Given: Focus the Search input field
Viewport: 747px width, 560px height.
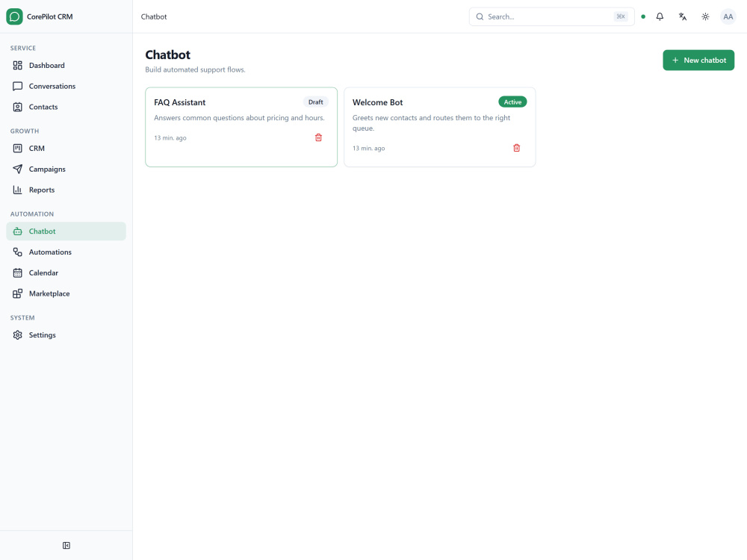Looking at the screenshot, I should click(x=552, y=16).
